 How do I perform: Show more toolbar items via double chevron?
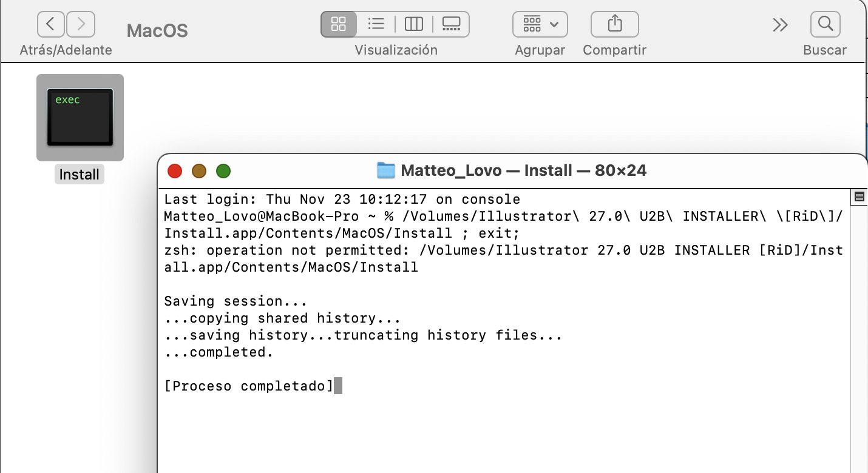780,25
